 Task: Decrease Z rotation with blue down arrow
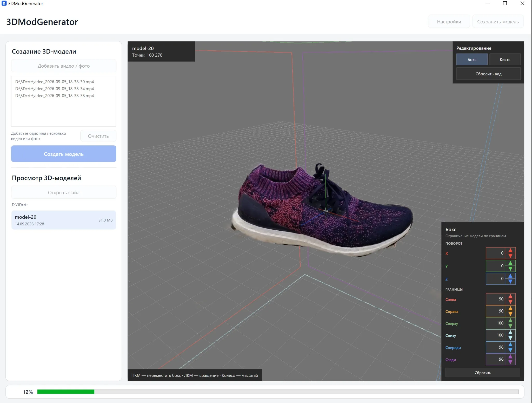pyautogui.click(x=510, y=281)
